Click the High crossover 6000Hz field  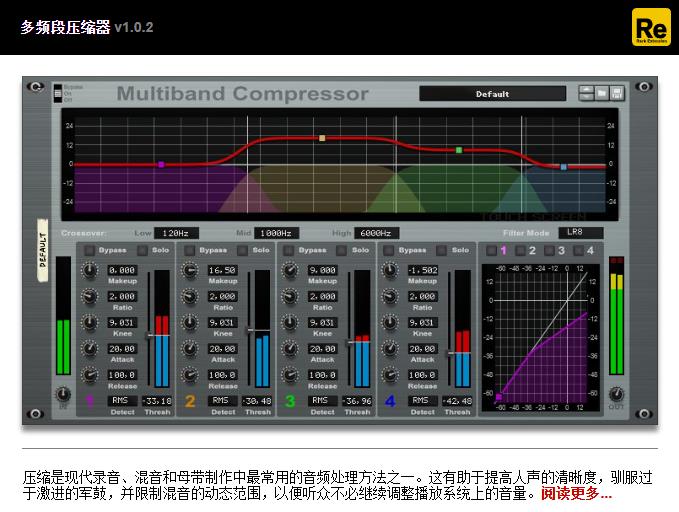pyautogui.click(x=376, y=233)
